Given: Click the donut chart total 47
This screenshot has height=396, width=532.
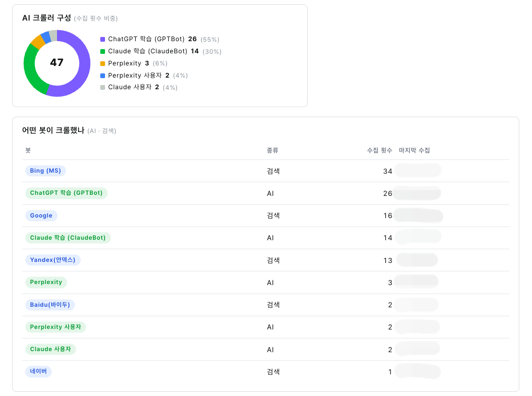Looking at the screenshot, I should (56, 62).
